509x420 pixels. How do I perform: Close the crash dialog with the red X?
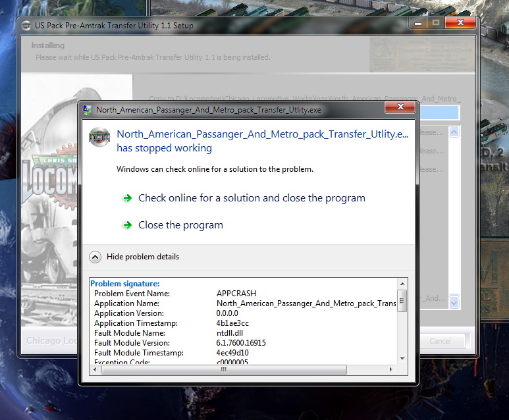[x=400, y=107]
